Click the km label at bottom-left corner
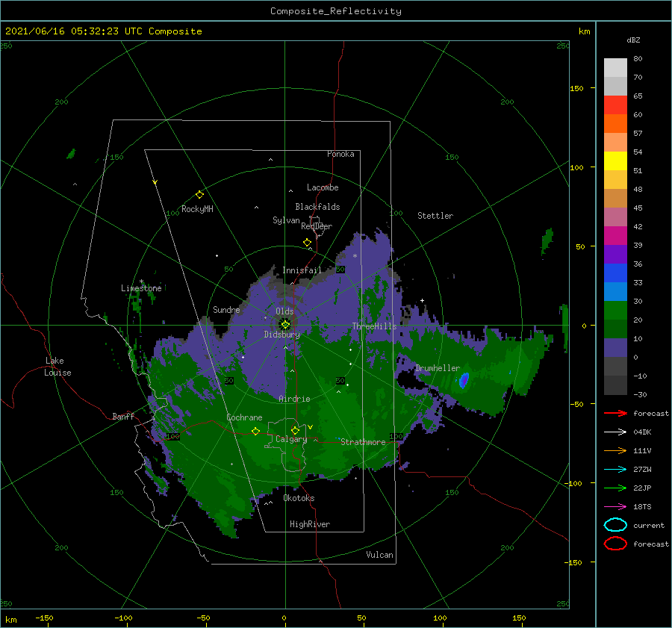The image size is (672, 628). point(11,620)
